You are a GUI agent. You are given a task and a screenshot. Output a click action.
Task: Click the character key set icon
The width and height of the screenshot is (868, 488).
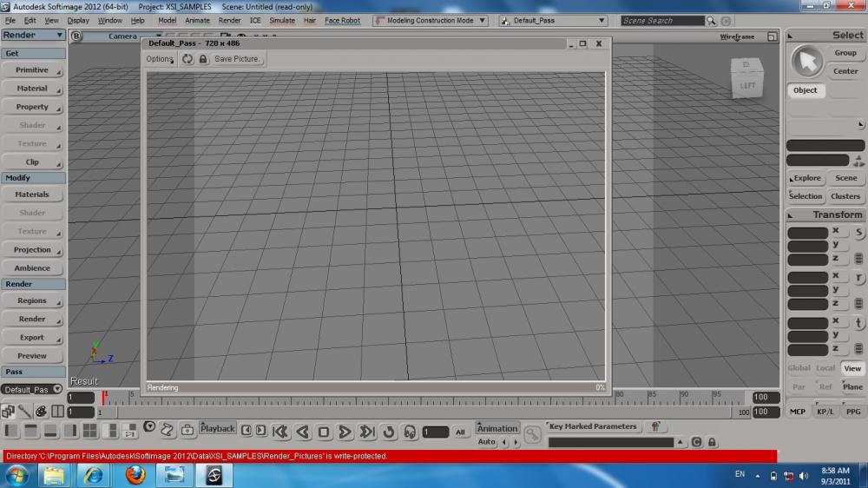coord(655,426)
